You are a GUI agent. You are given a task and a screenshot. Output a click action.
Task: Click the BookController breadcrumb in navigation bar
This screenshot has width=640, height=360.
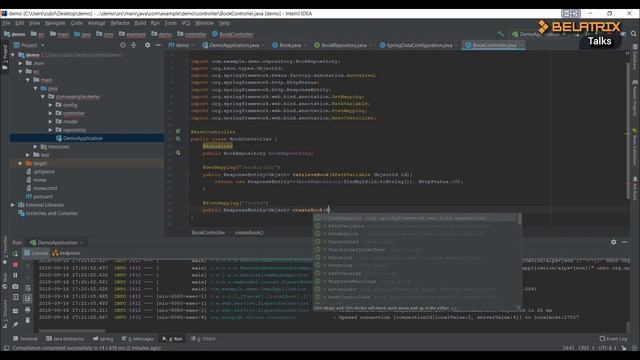tap(233, 34)
